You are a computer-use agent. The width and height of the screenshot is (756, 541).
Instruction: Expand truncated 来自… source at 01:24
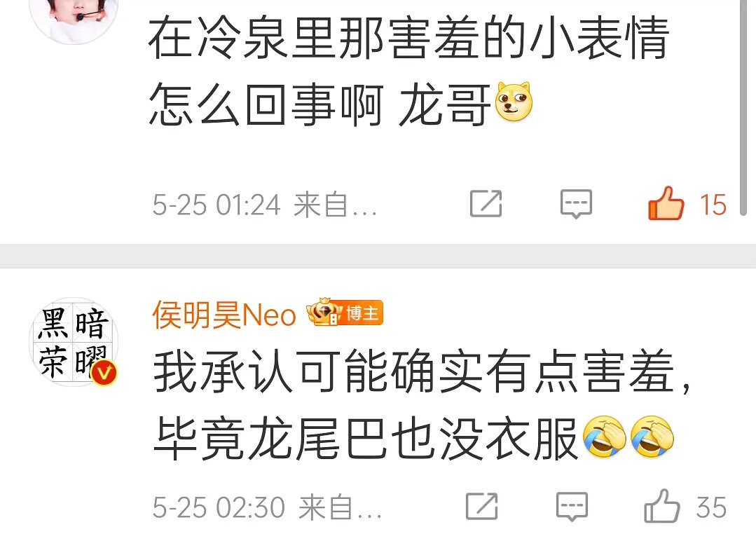336,205
